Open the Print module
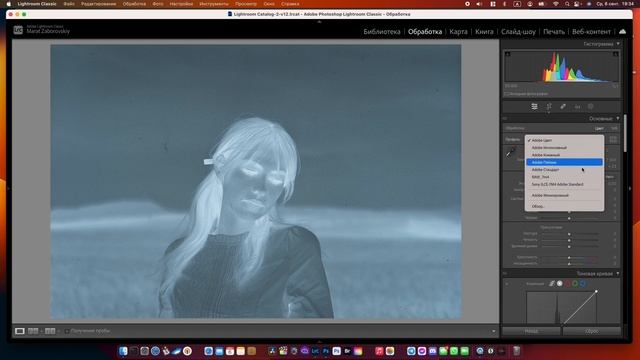This screenshot has width=640, height=360. [554, 31]
